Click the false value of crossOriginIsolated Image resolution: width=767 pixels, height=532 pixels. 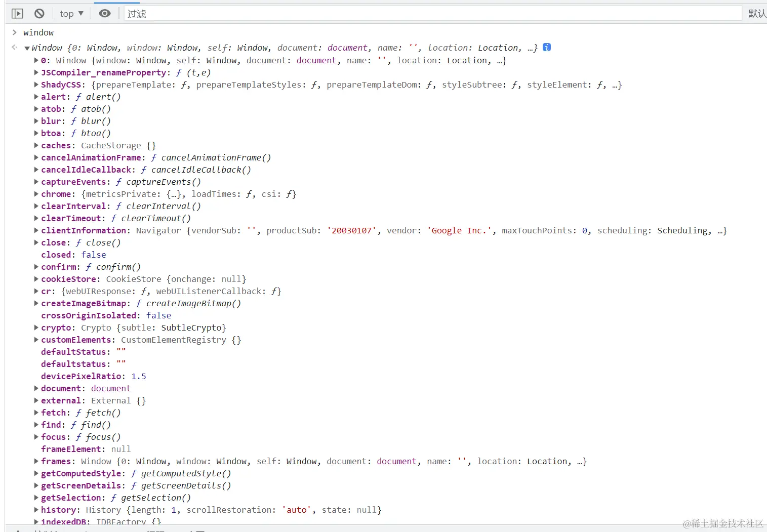point(159,315)
